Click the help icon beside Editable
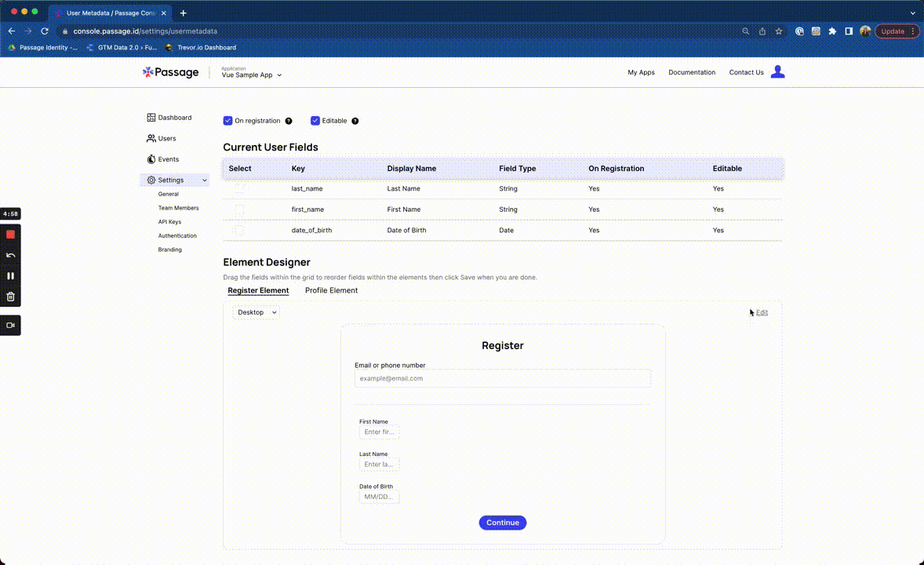Viewport: 924px width, 565px height. tap(355, 121)
